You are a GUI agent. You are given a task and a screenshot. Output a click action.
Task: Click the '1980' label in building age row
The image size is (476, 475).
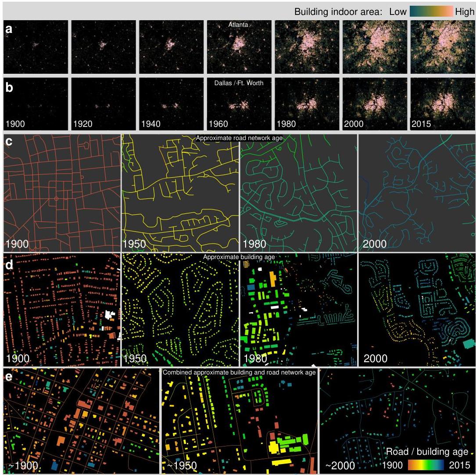pos(255,358)
